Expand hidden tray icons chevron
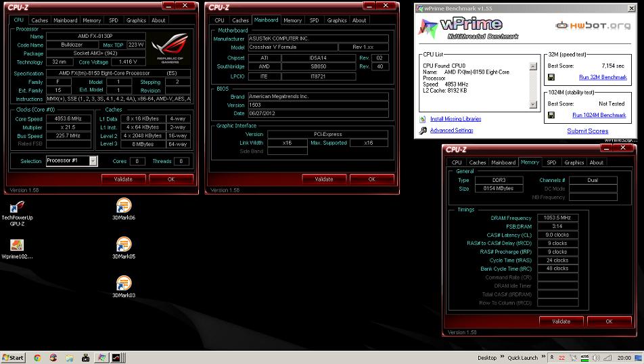Screen dimensions: 644x364 [552, 357]
